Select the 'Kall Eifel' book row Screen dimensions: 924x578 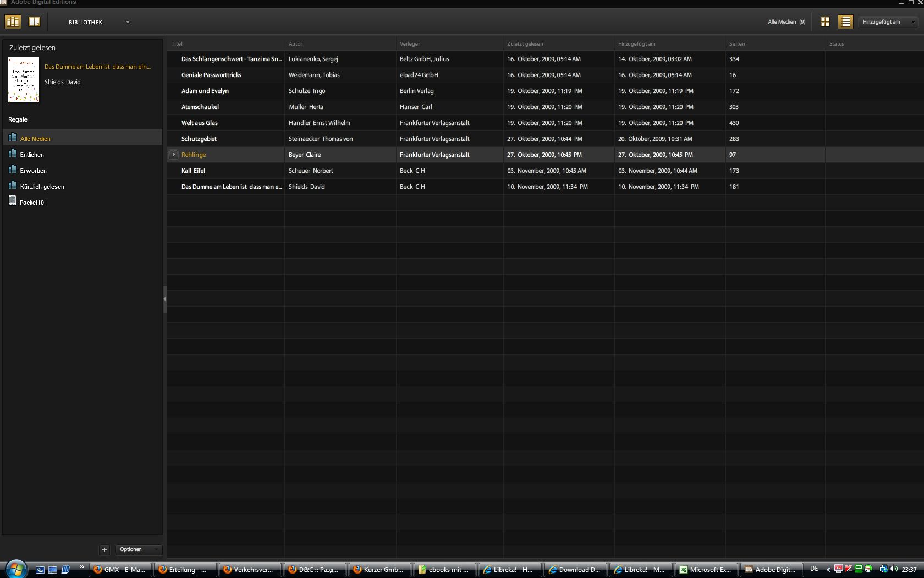[x=546, y=171]
